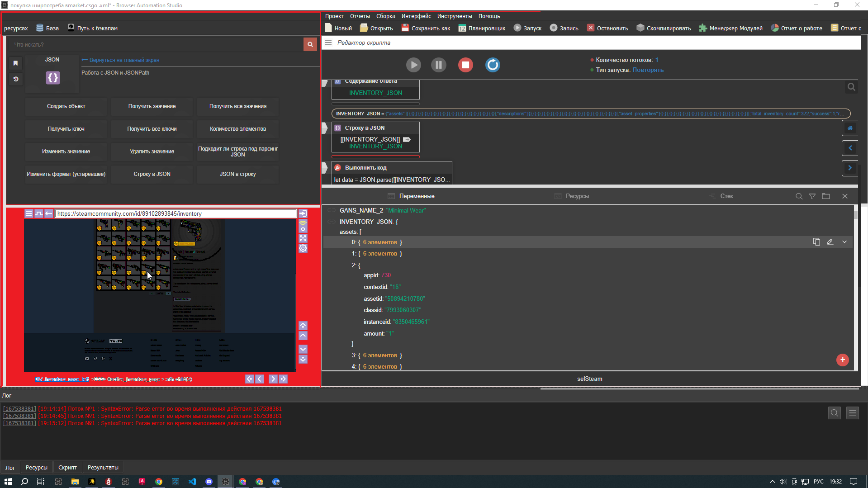
Task: Click Вернуться на главный экран link
Action: coord(121,60)
